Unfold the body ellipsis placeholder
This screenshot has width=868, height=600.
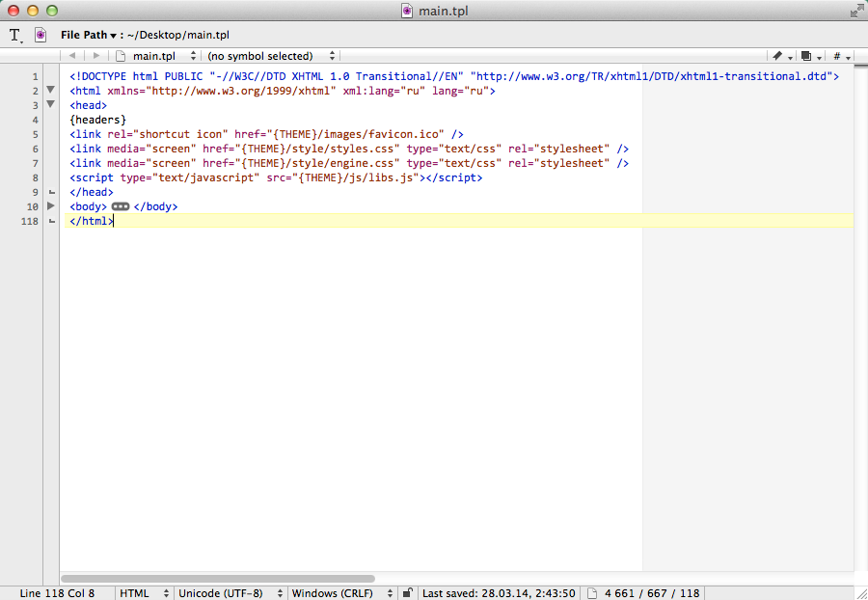coord(121,206)
